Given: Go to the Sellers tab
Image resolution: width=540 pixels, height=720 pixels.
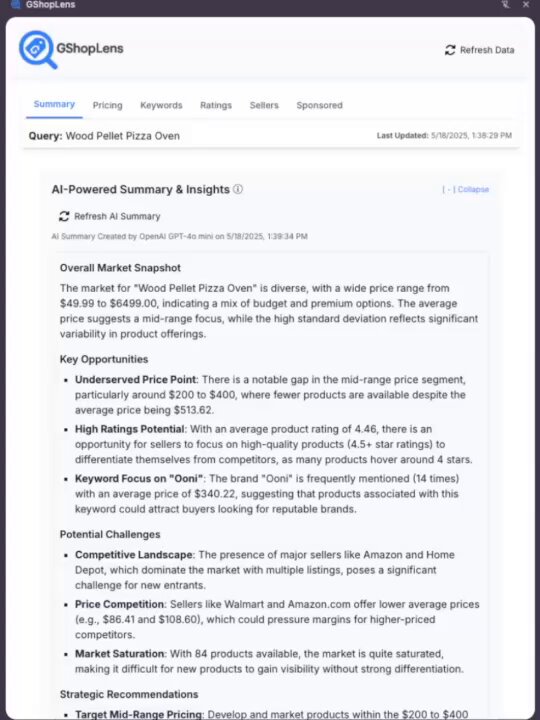Looking at the screenshot, I should pyautogui.click(x=264, y=105).
